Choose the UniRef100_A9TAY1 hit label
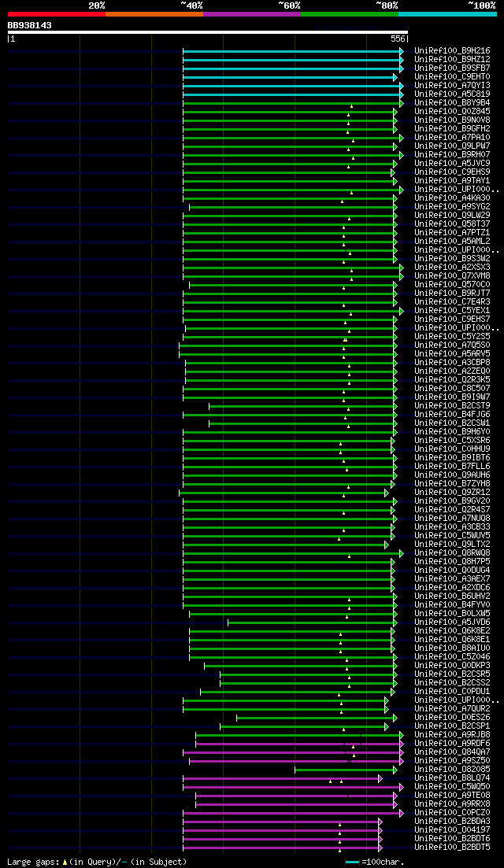Image resolution: width=504 pixels, height=868 pixels. 452,180
